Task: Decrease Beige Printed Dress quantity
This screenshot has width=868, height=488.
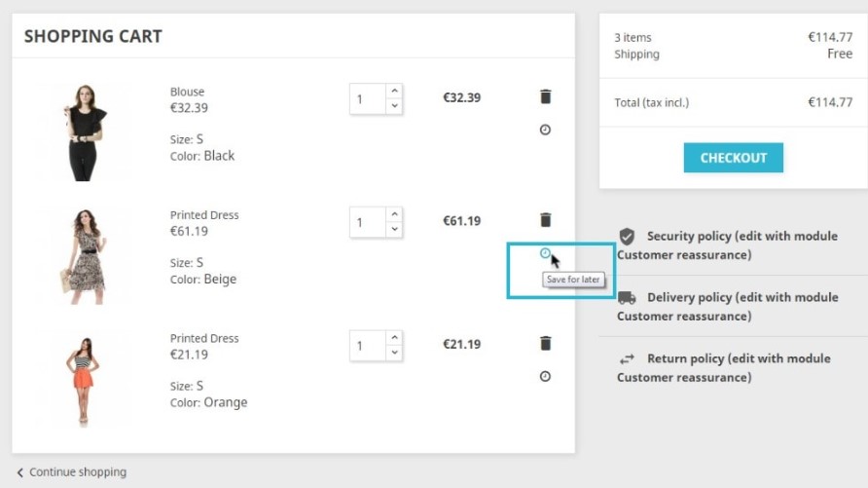Action: [394, 230]
